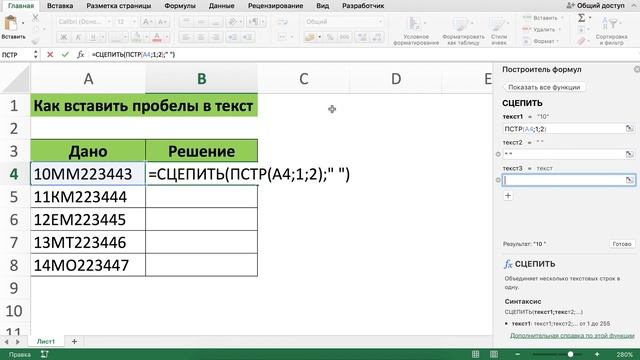Open Format as Table (Форматировать как таблицу)
The width and height of the screenshot is (640, 360).
pos(463,31)
